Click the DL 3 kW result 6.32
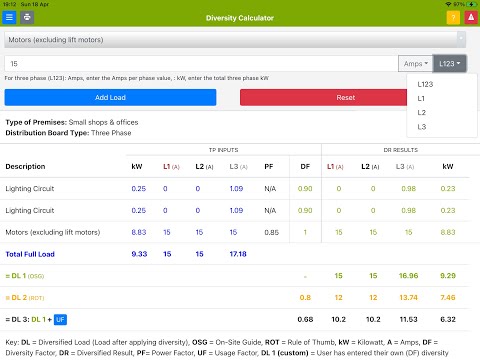480x360 pixels. (x=448, y=319)
